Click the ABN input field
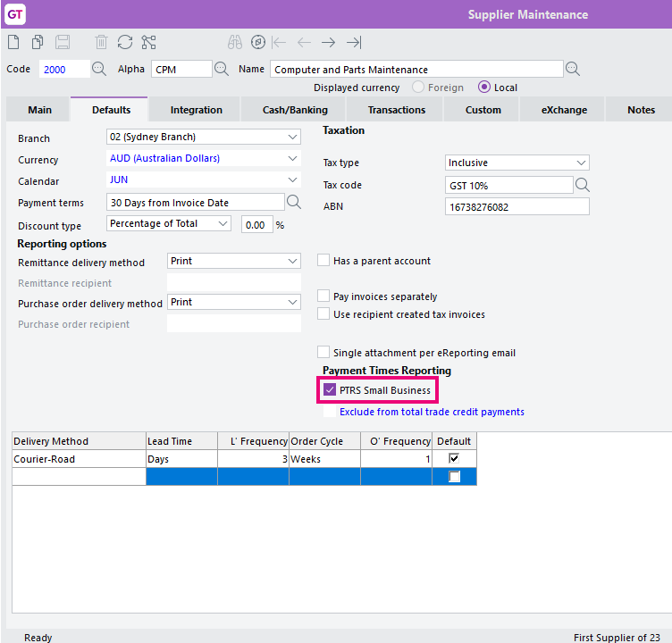Viewport: 672px width, 643px height. [x=517, y=207]
